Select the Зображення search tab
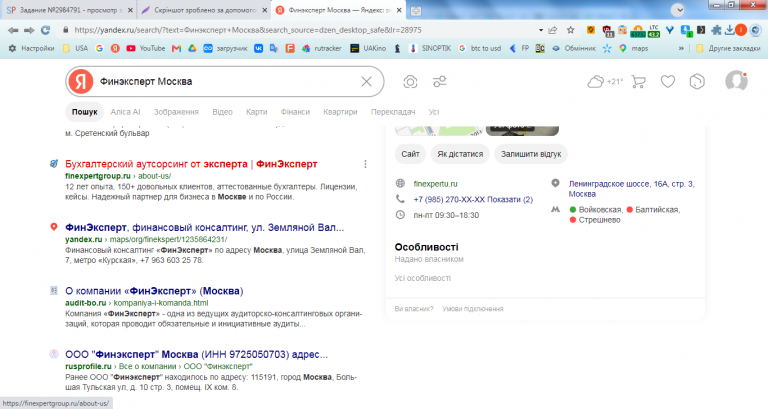This screenshot has height=409, width=768. [x=176, y=112]
